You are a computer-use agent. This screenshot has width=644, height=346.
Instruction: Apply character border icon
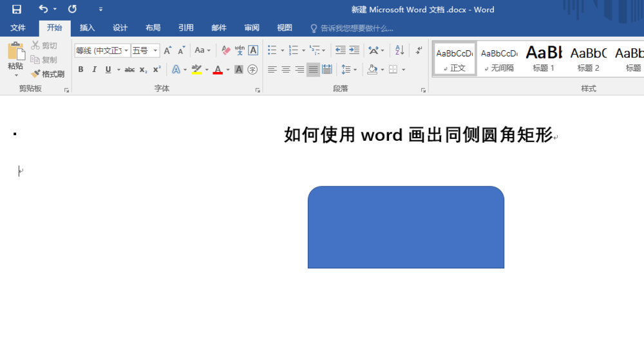253,50
